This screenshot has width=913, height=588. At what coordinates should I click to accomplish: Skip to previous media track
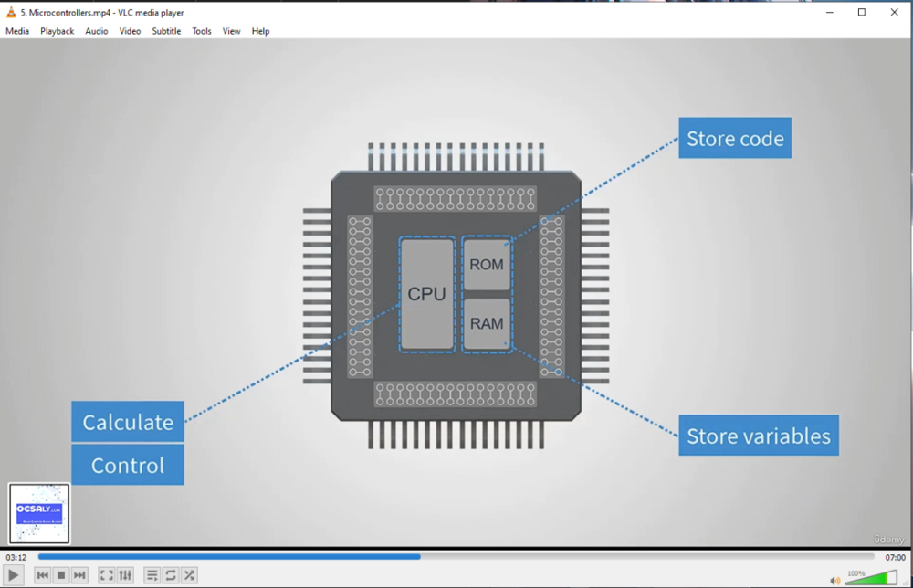click(42, 575)
